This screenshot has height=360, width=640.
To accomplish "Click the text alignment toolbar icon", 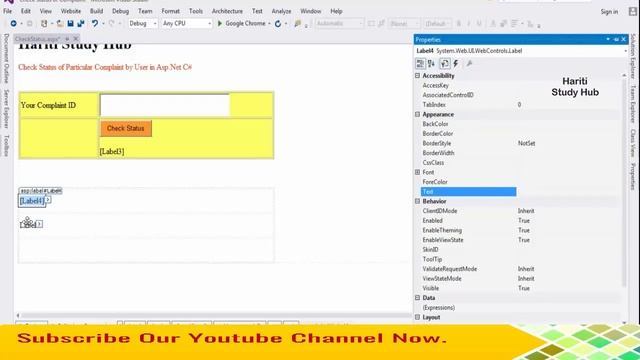I will [x=515, y=24].
